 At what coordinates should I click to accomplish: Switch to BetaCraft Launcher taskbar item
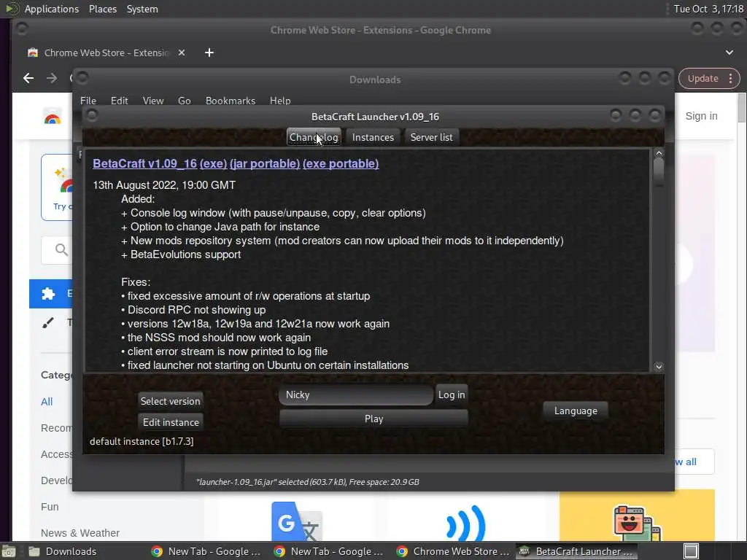tap(575, 551)
